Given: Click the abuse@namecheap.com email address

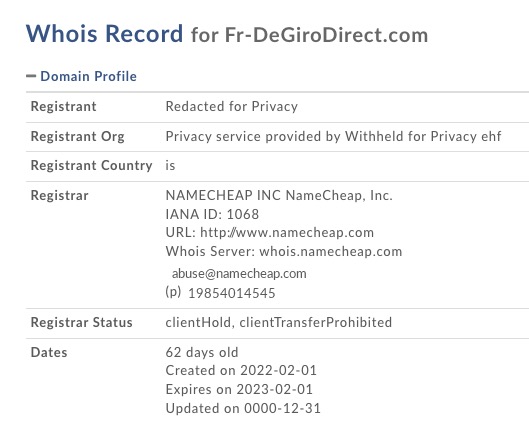Looking at the screenshot, I should (239, 274).
